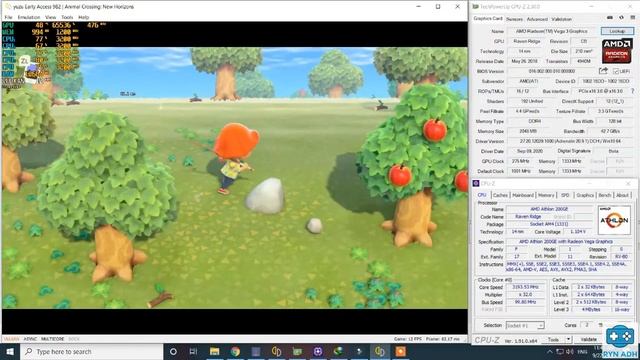Click the BIOS export share icon
Image resolution: width=640 pixels, height=360 pixels.
[603, 71]
